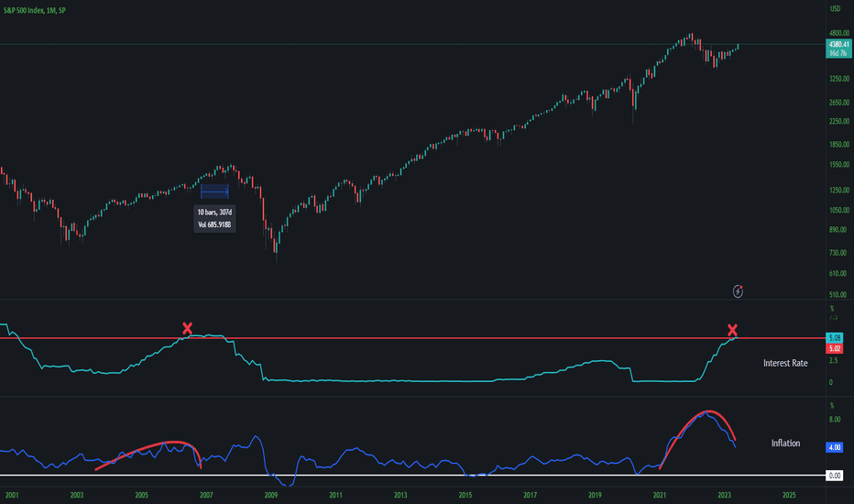Click the red 5.02 line value label
The width and height of the screenshot is (854, 504).
click(x=835, y=348)
